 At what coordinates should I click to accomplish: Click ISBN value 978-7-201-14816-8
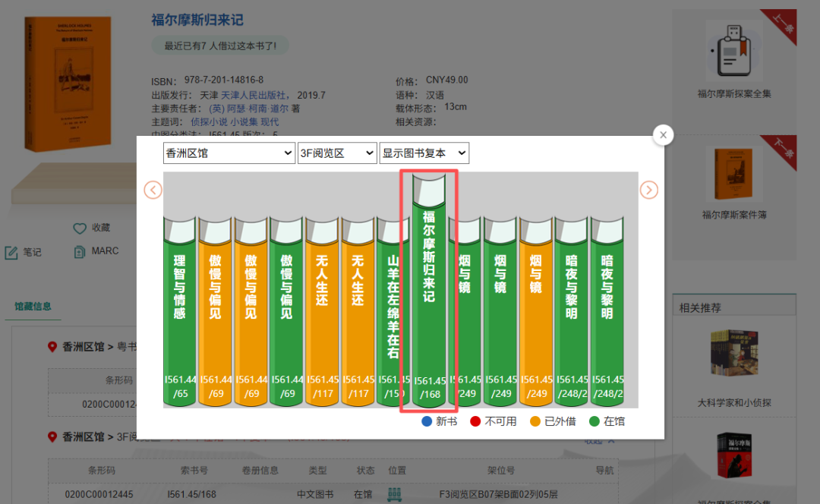(x=224, y=80)
